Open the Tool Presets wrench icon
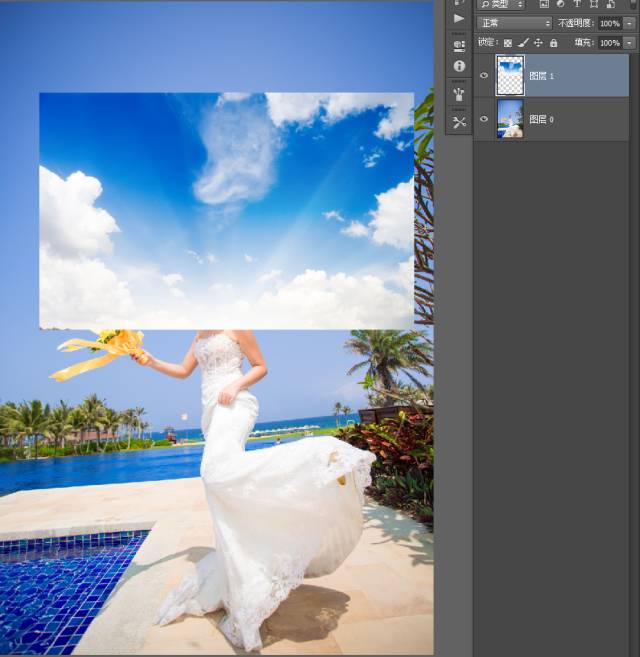This screenshot has width=640, height=657. coord(459,122)
